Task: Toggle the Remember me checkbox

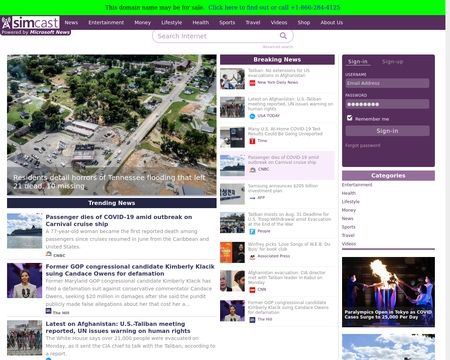Action: [349, 118]
